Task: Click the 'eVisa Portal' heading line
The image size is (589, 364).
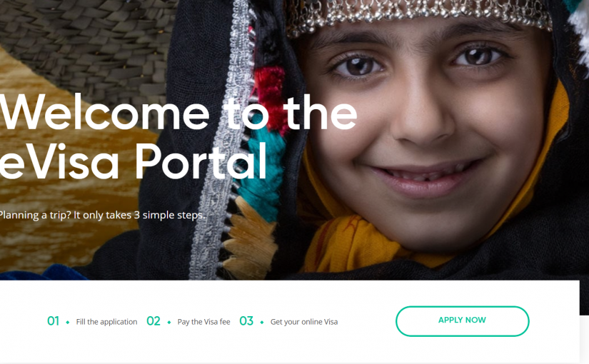Action: click(x=134, y=161)
